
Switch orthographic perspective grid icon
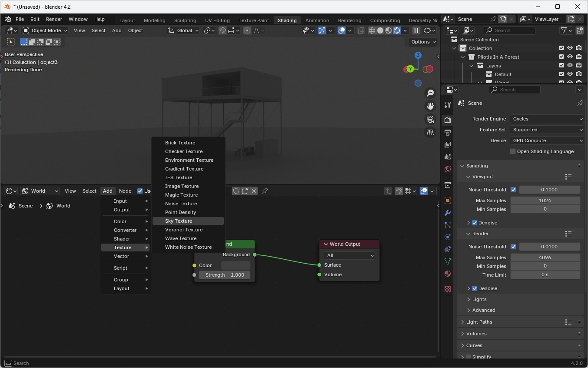pos(430,132)
